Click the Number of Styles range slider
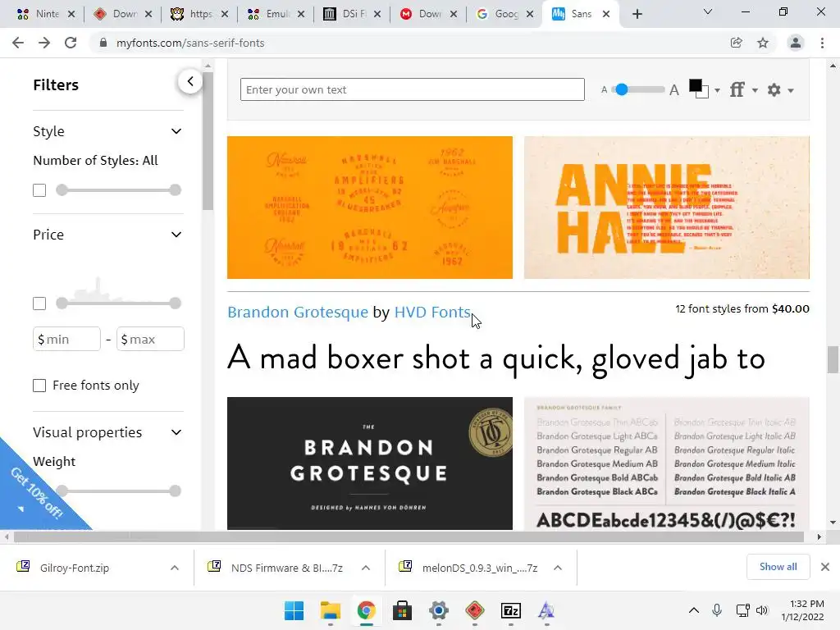Image resolution: width=840 pixels, height=630 pixels. pos(118,190)
